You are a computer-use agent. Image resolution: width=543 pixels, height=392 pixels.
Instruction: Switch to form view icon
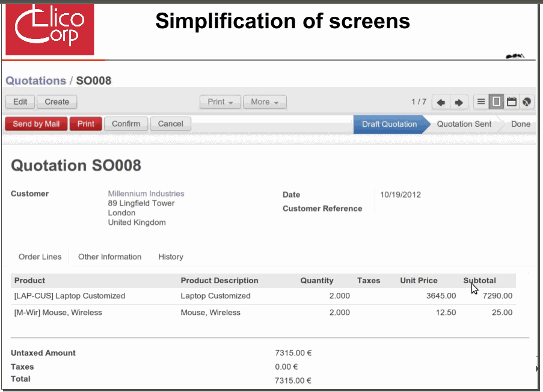pos(496,102)
